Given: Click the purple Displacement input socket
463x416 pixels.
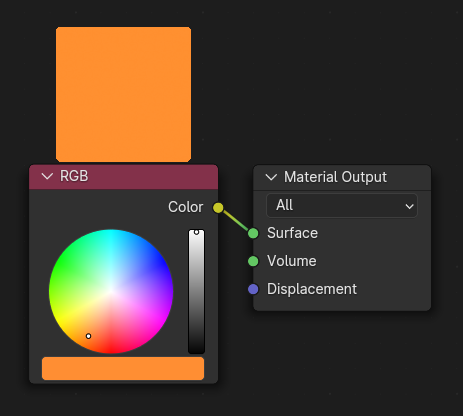Looking at the screenshot, I should click(253, 289).
